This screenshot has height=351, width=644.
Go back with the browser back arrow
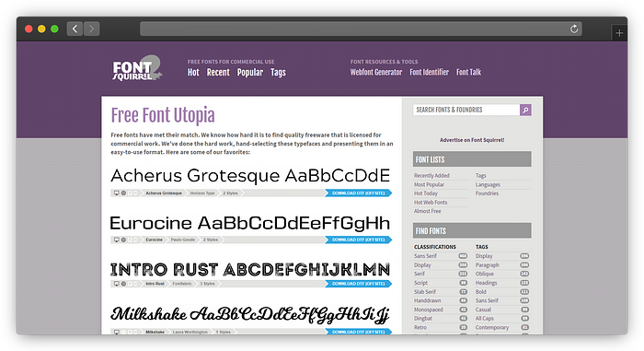(75, 29)
